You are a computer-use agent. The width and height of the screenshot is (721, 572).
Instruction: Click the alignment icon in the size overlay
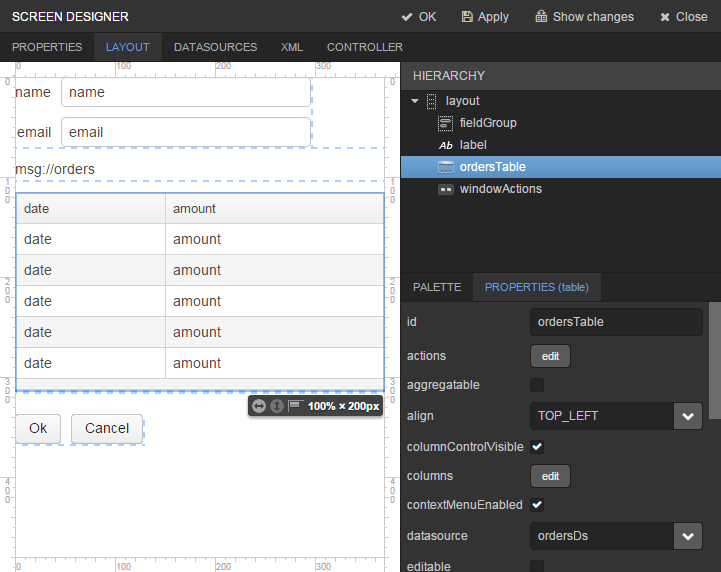[295, 406]
